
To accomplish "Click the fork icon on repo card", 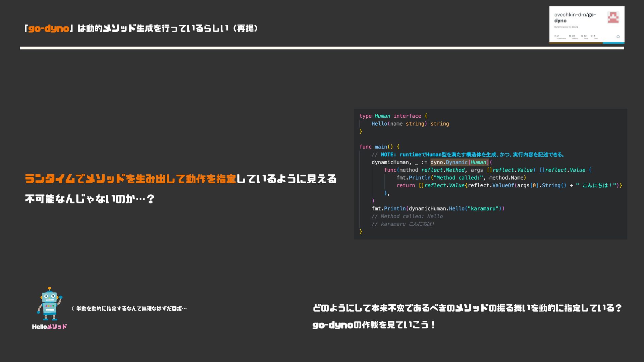I will [x=592, y=36].
